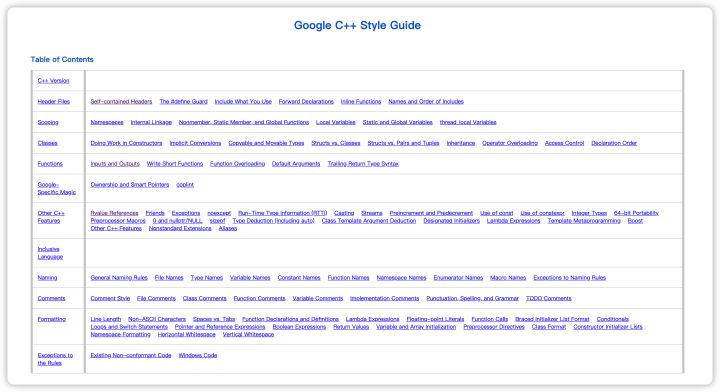The width and height of the screenshot is (720, 392).
Task: Go to Preprocessor Macros
Action: click(x=118, y=221)
